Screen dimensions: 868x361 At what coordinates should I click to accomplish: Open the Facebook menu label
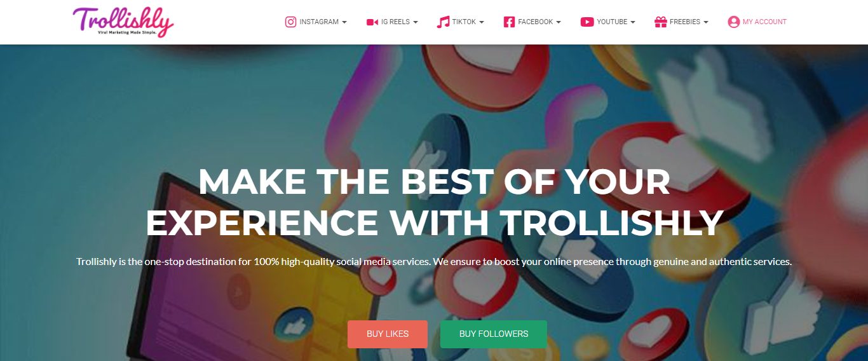point(536,22)
